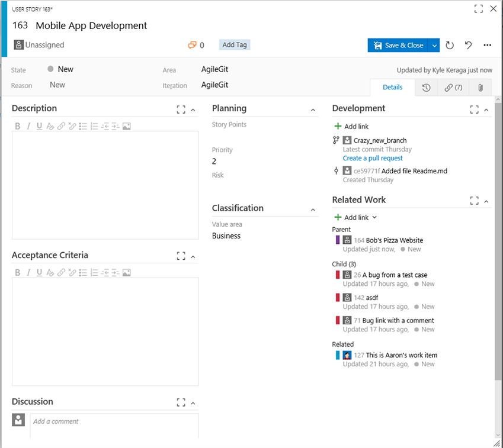Screen dimensions: 503x448
Task: Switch to the Details tab
Action: point(392,87)
